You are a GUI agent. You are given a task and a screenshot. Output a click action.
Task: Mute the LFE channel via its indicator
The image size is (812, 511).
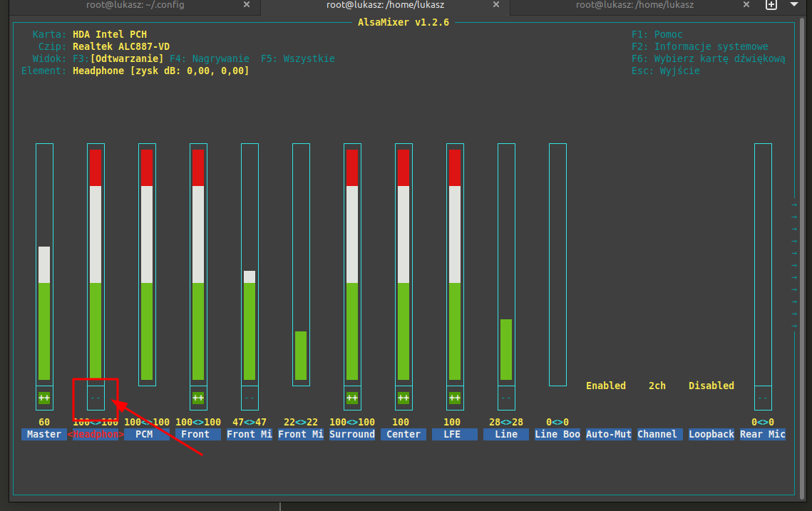click(455, 398)
